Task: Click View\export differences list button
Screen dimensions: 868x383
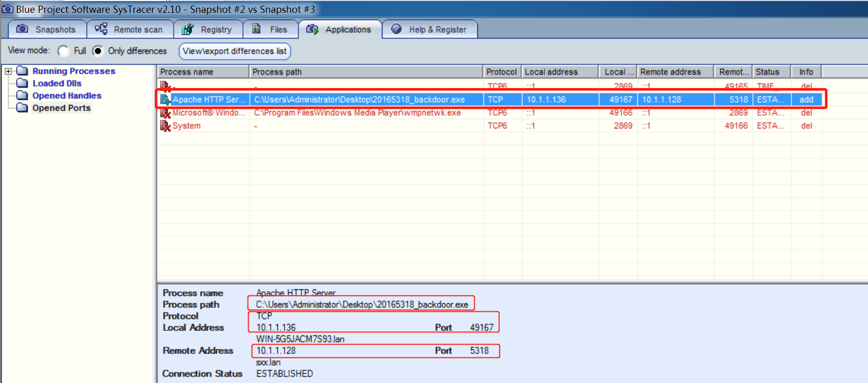Action: pyautogui.click(x=235, y=51)
